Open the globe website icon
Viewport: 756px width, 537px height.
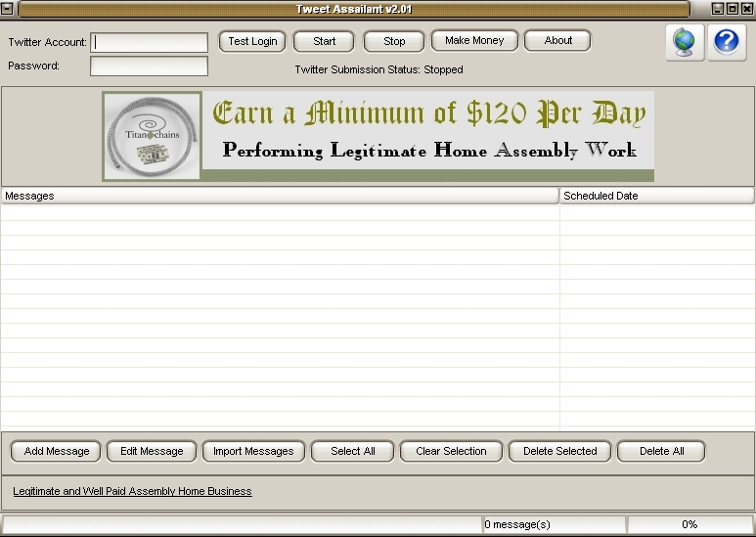tap(685, 42)
